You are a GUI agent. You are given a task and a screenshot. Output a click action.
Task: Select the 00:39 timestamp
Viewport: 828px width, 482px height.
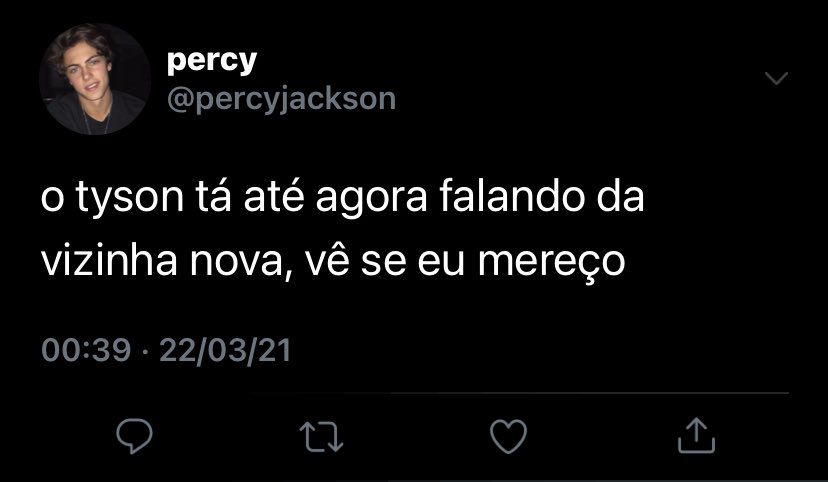coord(86,350)
